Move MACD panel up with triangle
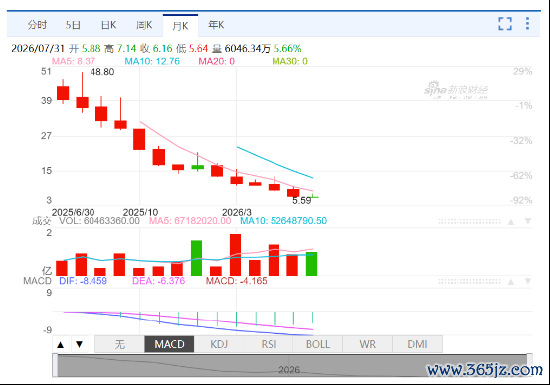 click(511, 282)
